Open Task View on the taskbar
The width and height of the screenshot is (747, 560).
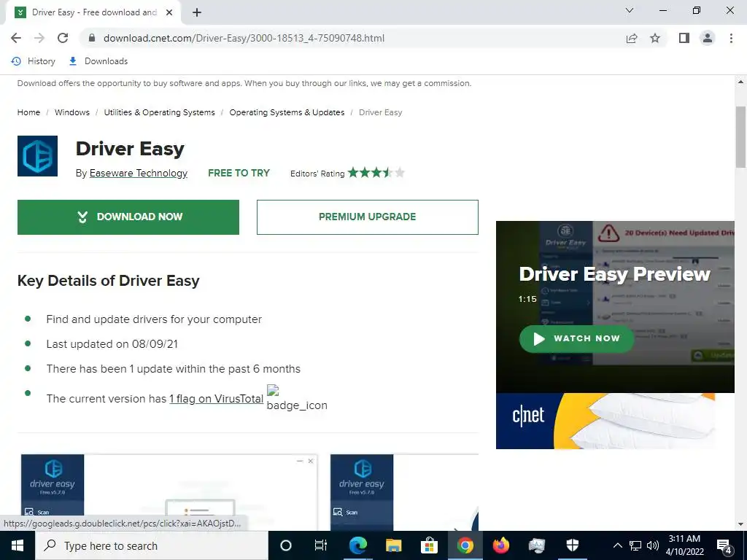pyautogui.click(x=321, y=545)
